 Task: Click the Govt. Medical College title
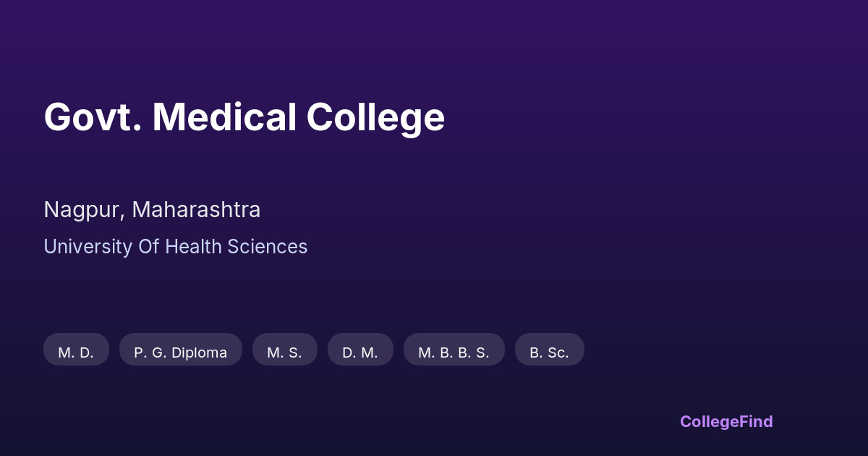[x=244, y=117]
